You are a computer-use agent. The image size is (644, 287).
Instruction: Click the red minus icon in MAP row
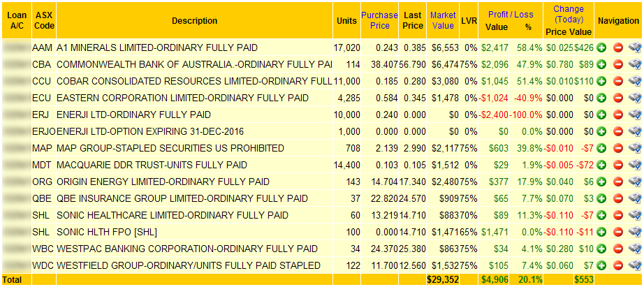tap(618, 148)
